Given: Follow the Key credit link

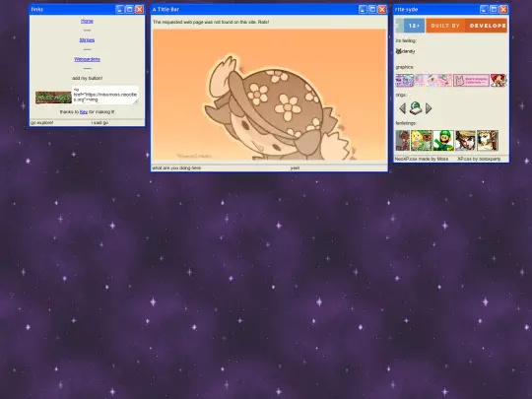Looking at the screenshot, I should (84, 112).
